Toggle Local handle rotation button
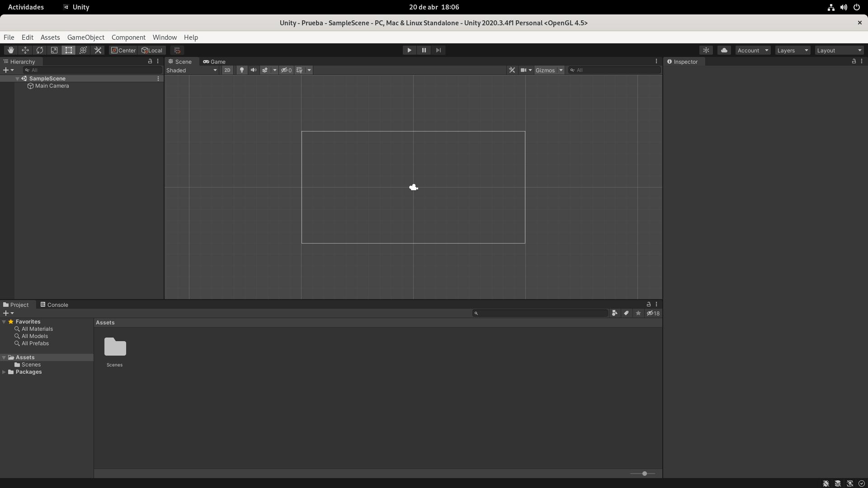Screen dimensions: 868x488 (x=152, y=50)
